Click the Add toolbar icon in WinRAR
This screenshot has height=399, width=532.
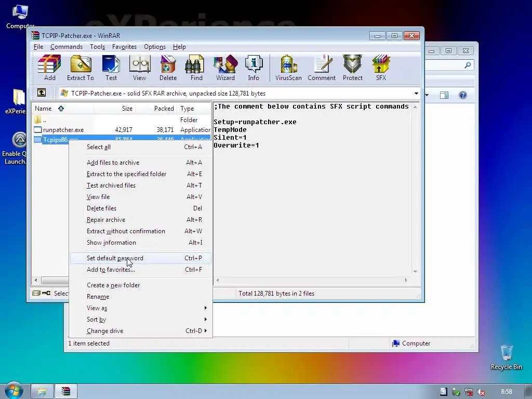(x=49, y=68)
